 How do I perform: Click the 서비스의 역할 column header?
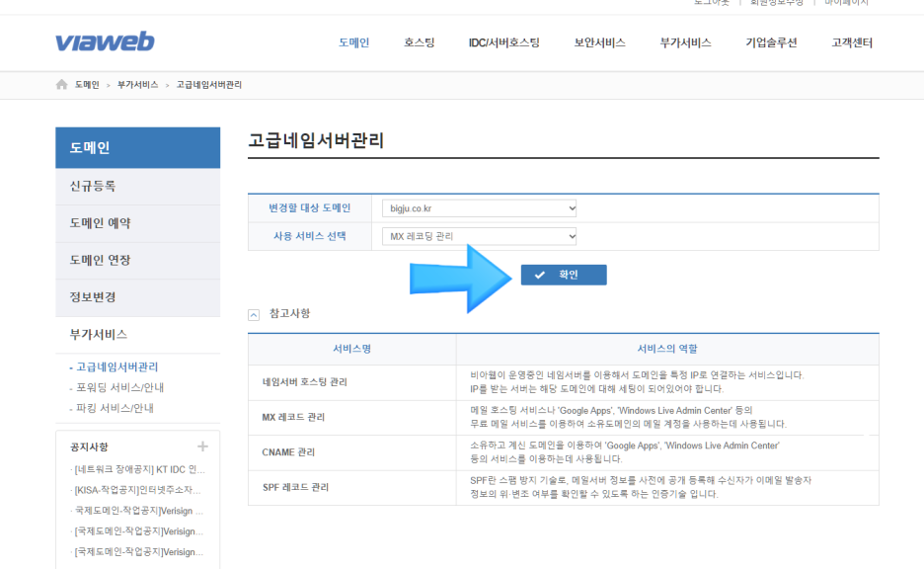point(667,349)
